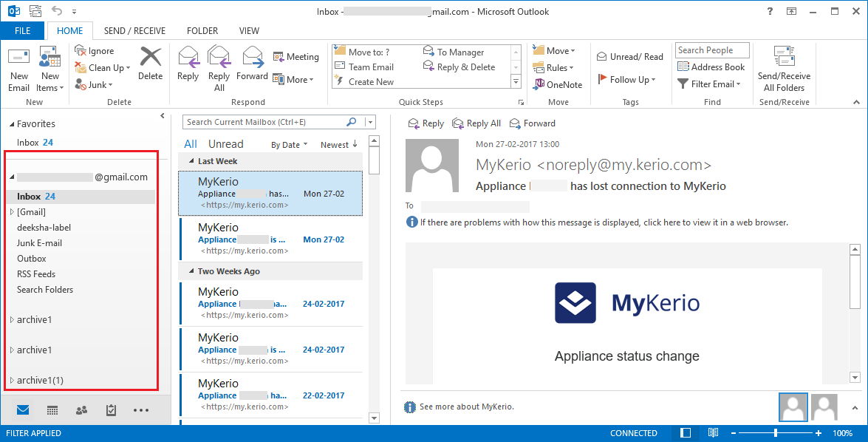The width and height of the screenshot is (868, 442).
Task: Expand the Quick Steps gallery
Action: click(x=516, y=81)
